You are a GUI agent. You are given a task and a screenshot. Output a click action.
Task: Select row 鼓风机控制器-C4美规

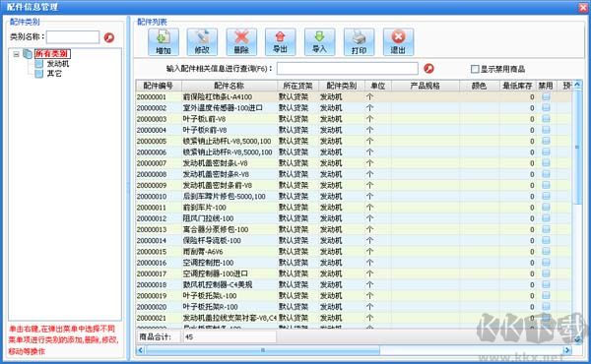point(354,284)
